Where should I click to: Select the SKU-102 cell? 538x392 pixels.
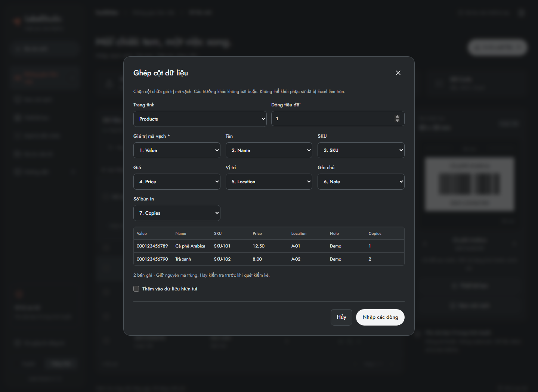[x=222, y=259]
